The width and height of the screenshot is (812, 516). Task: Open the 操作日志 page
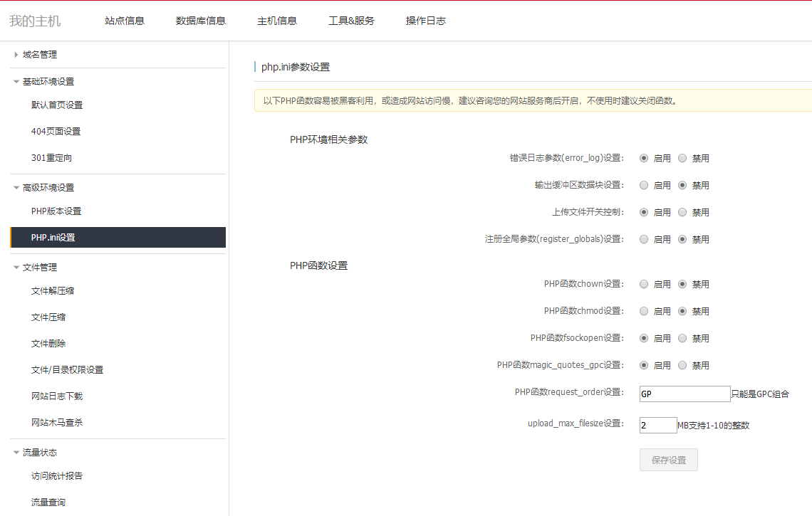click(x=426, y=21)
